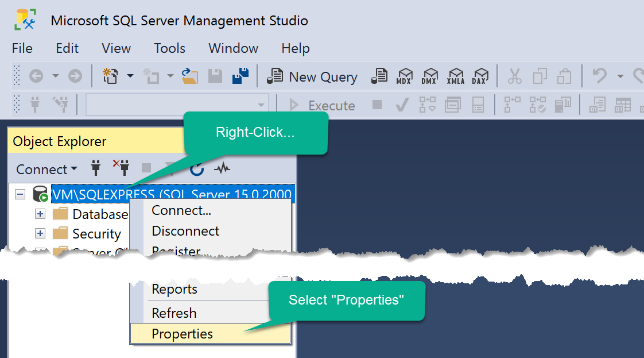
Task: Click the Save icon
Action: click(215, 76)
